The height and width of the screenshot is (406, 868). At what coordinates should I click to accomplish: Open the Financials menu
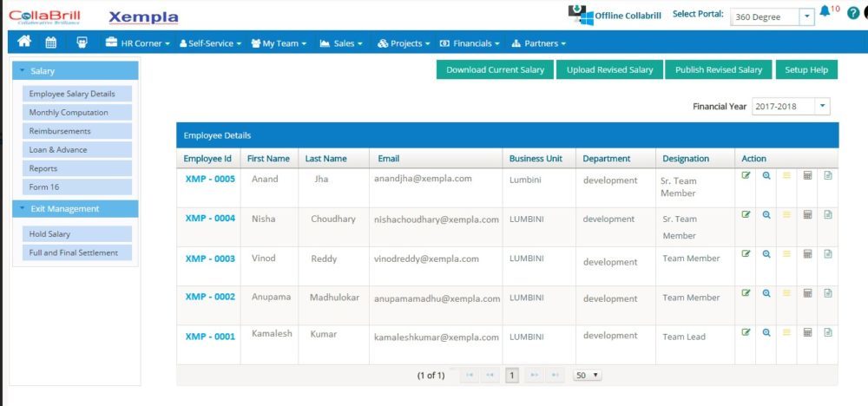[x=470, y=43]
